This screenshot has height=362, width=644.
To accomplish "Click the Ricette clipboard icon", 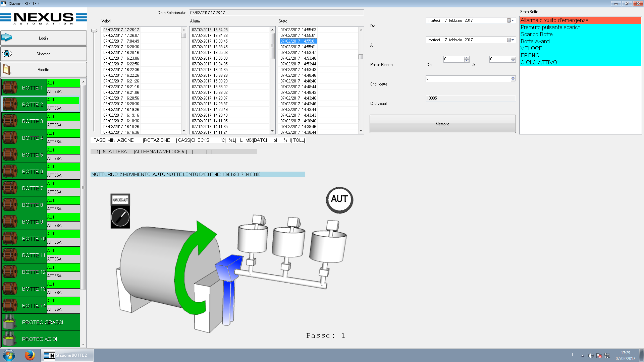I will tap(7, 69).
